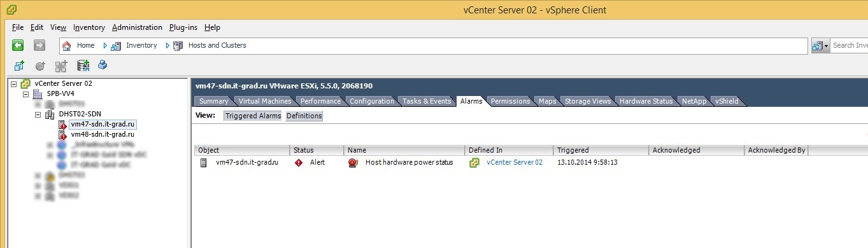Click host object icon in alarm table row
This screenshot has height=248, width=868.
point(204,163)
